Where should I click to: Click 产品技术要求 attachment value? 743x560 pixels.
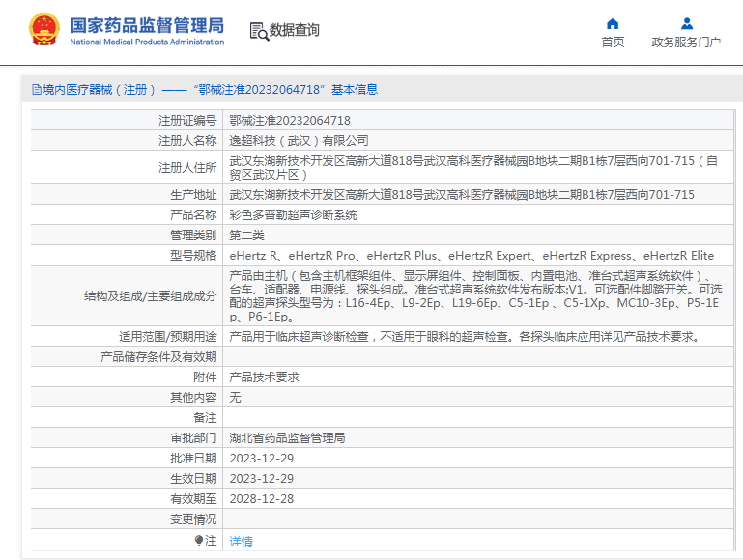point(265,378)
